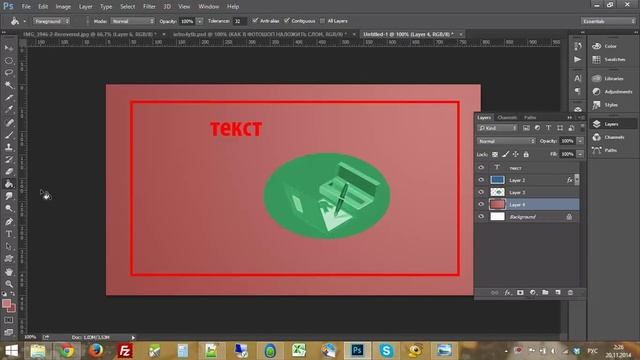
Task: Toggle the Anti-alias checkbox
Action: [x=256, y=20]
